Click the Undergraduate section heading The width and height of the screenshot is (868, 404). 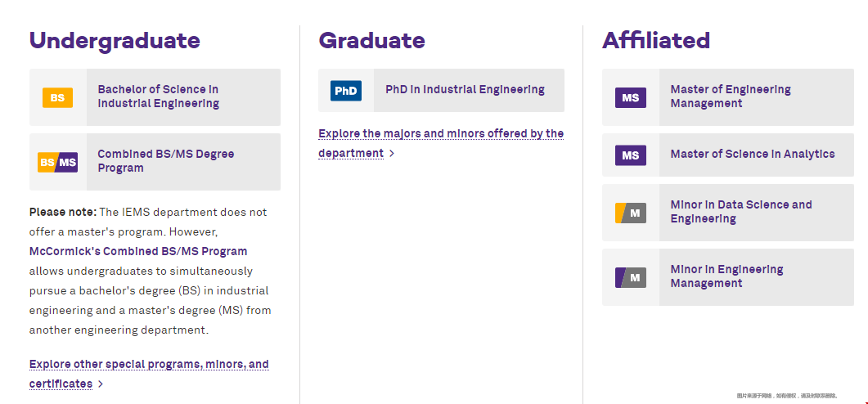pos(115,41)
